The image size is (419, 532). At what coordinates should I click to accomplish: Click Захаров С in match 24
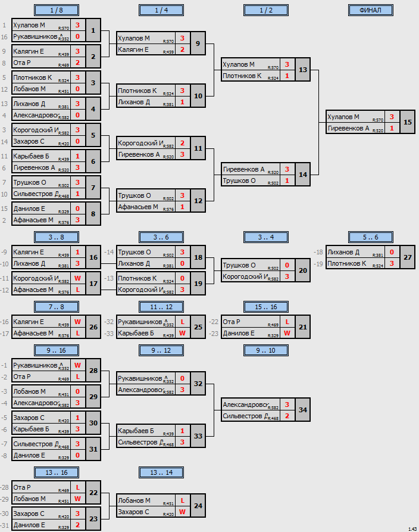(133, 512)
